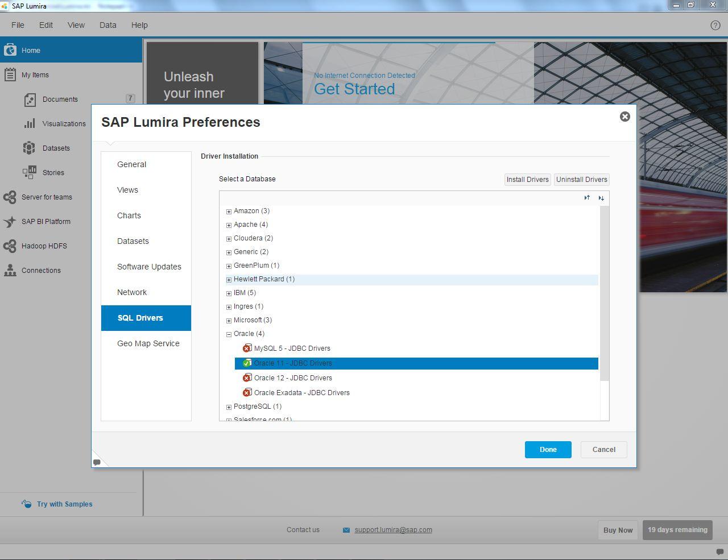Click the Datasets cube icon
The width and height of the screenshot is (728, 560).
coord(30,148)
